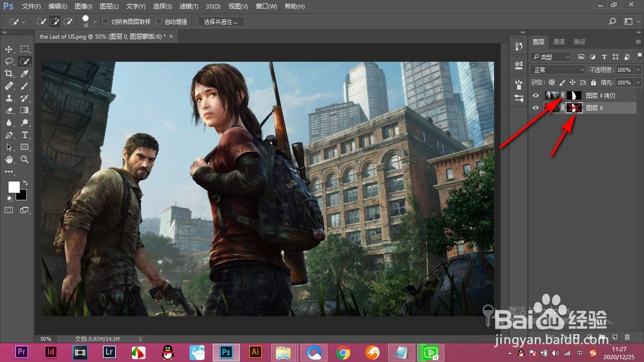This screenshot has width=644, height=362.
Task: Switch to the 路径 tab
Action: coord(580,41)
